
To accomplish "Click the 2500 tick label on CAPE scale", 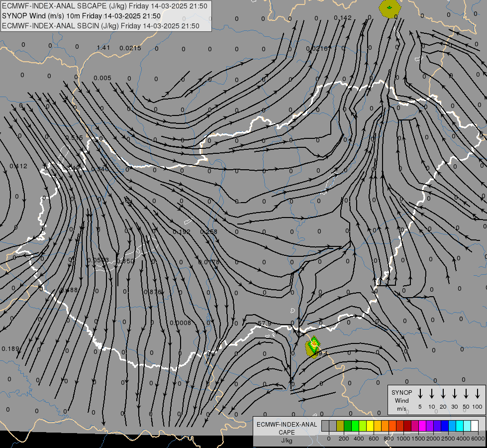I will click(x=448, y=439).
